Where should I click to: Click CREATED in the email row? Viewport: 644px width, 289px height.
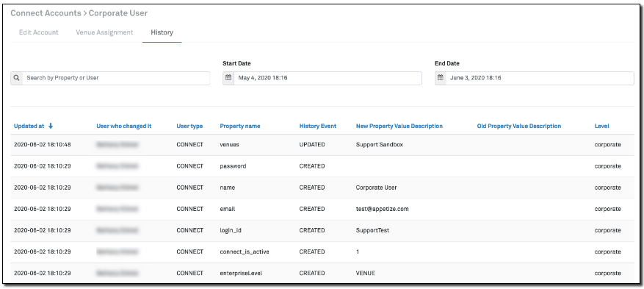312,209
